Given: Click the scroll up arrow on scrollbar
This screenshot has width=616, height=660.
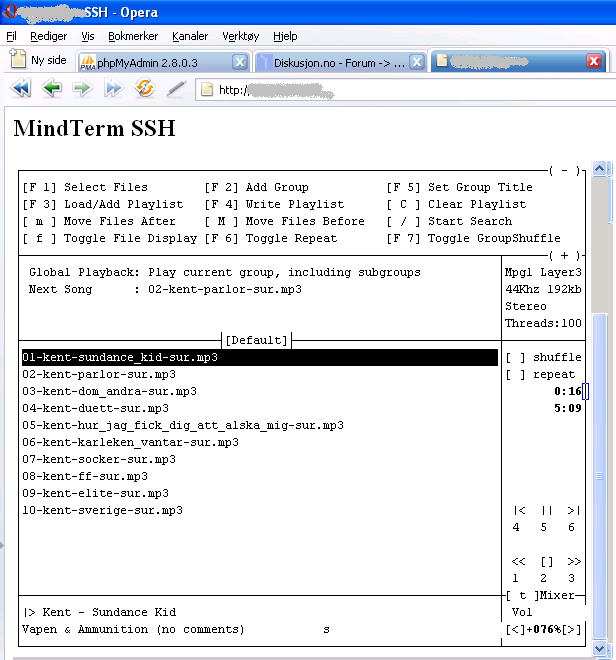Looking at the screenshot, I should click(600, 169).
